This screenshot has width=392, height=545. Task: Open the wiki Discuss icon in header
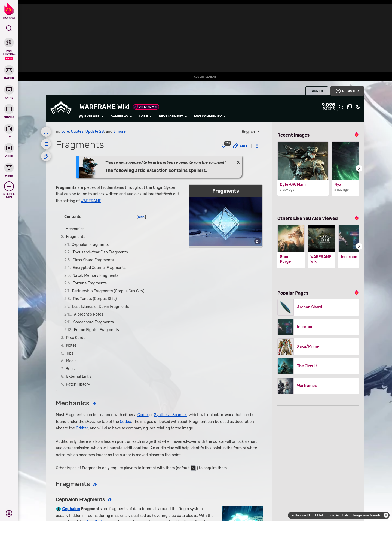coord(350,107)
